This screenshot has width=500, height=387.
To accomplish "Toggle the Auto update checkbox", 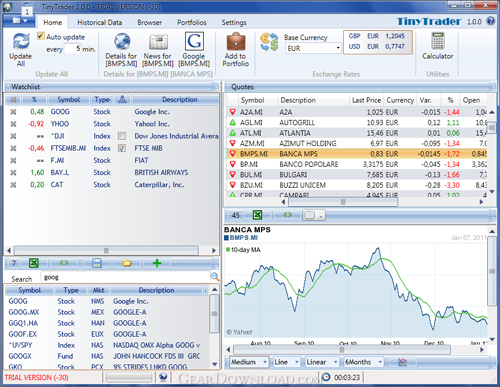I will point(41,36).
